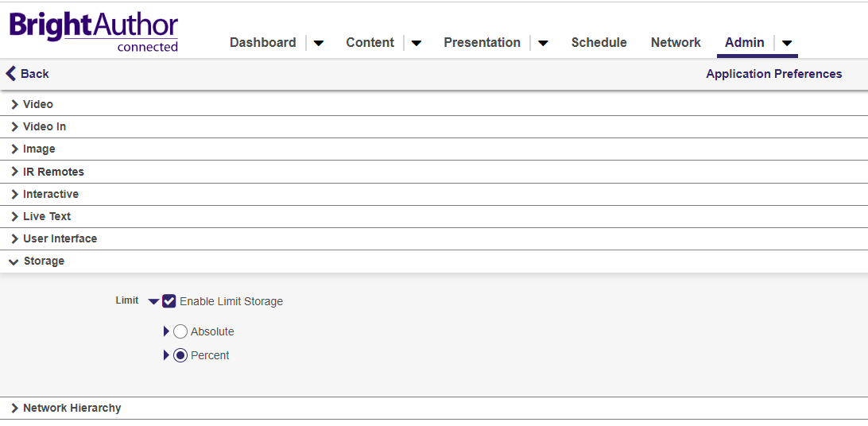Select the Percent radio button
The image size is (868, 426).
pyautogui.click(x=180, y=355)
